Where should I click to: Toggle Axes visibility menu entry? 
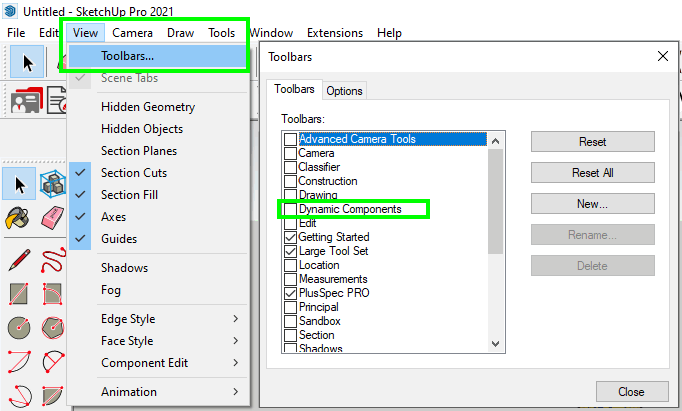click(x=158, y=217)
